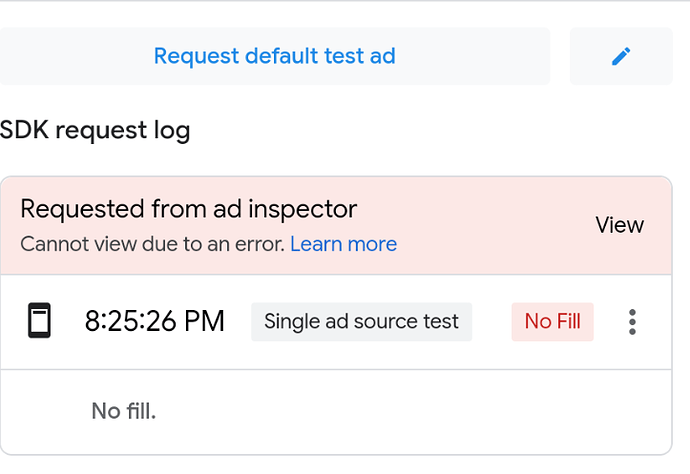
Task: Click the pencil edit icon
Action: 621,56
